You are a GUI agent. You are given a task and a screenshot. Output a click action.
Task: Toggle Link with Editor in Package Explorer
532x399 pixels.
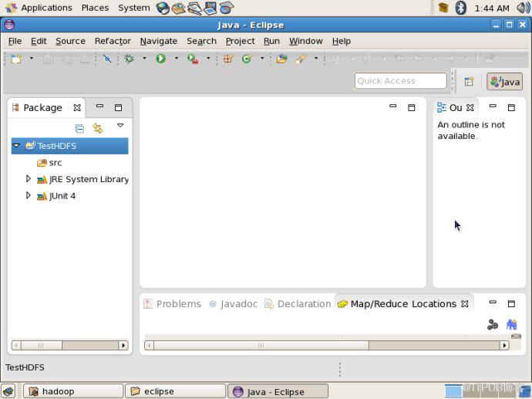98,128
